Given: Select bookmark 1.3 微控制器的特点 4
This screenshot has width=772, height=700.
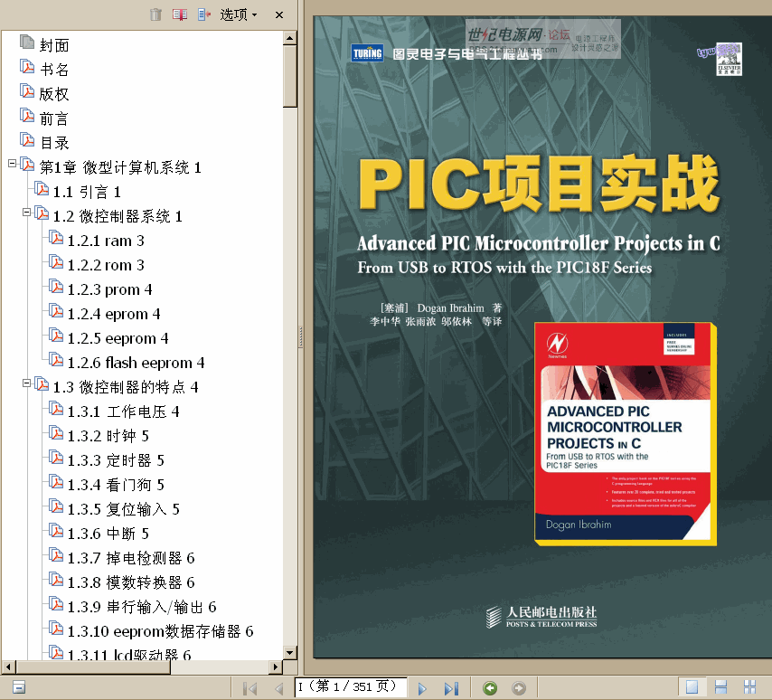Looking at the screenshot, I should 126,387.
